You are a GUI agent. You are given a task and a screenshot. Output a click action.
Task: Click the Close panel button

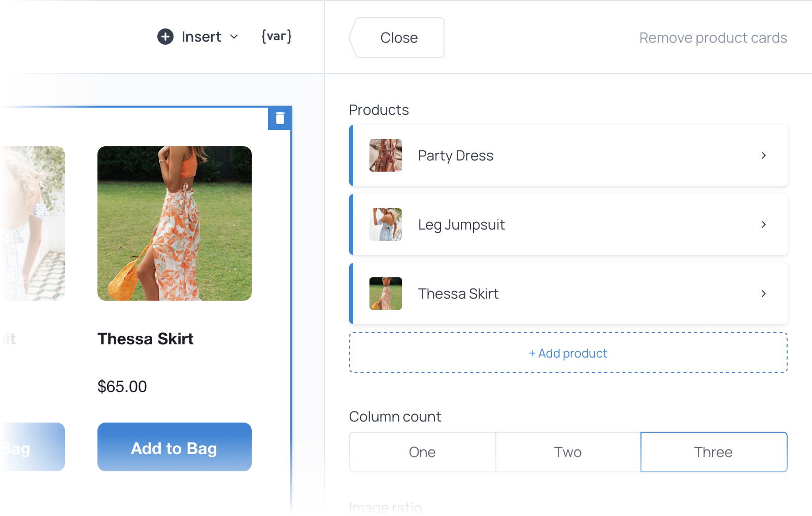tap(399, 37)
